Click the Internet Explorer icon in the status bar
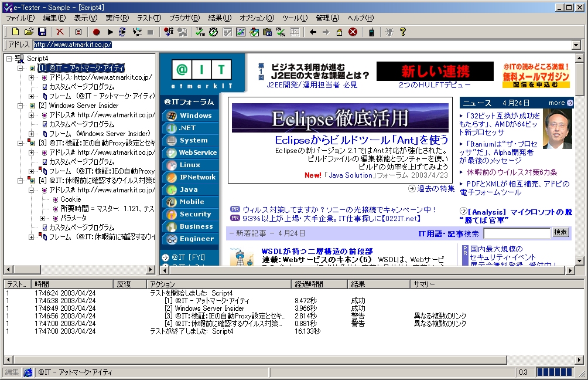This screenshot has width=588, height=380. click(x=28, y=372)
